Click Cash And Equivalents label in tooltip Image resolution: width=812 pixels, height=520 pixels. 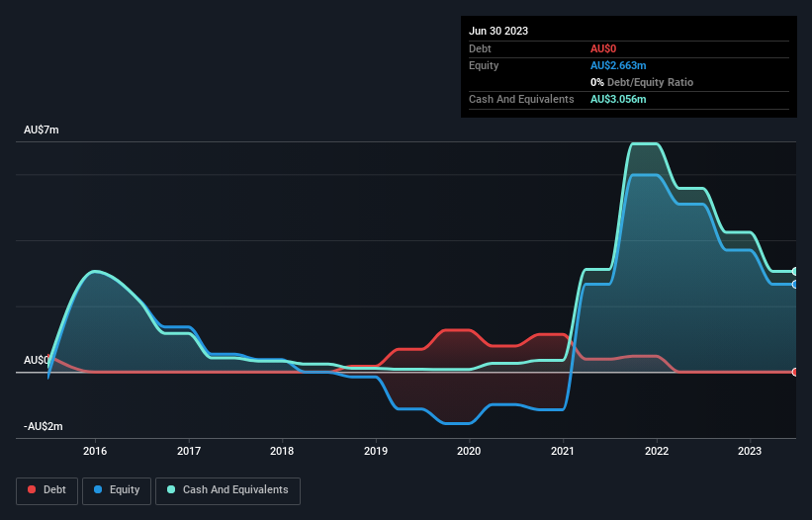pos(521,99)
